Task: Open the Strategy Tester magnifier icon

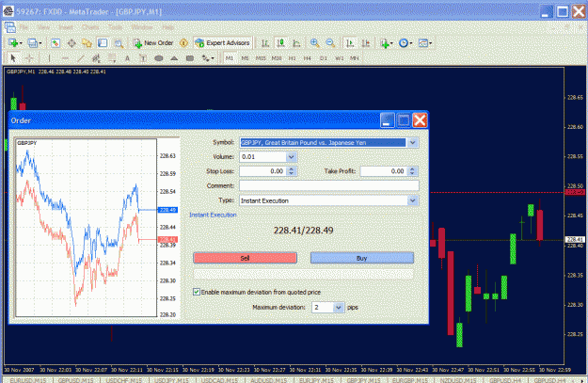Action: pyautogui.click(x=119, y=43)
